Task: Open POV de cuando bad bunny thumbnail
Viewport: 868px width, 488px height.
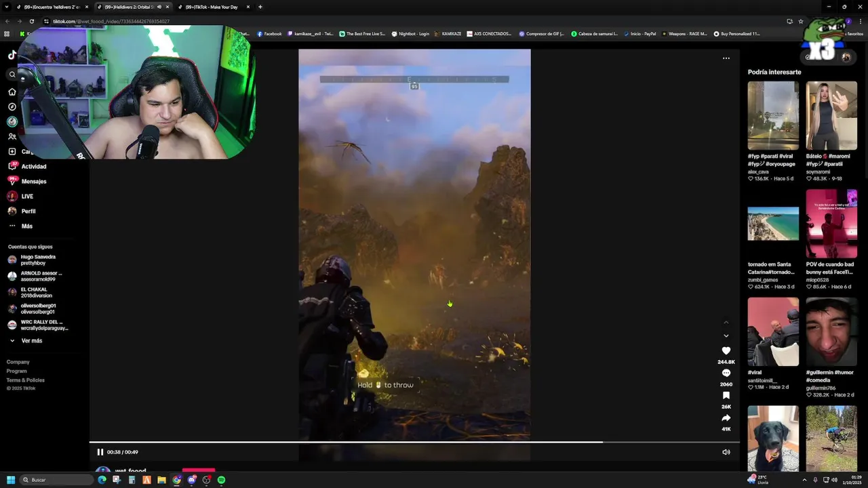Action: click(831, 224)
